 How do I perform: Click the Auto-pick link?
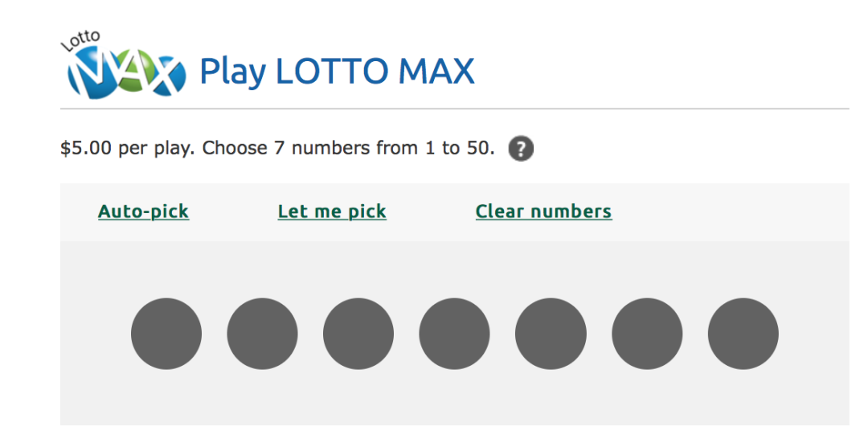[143, 211]
